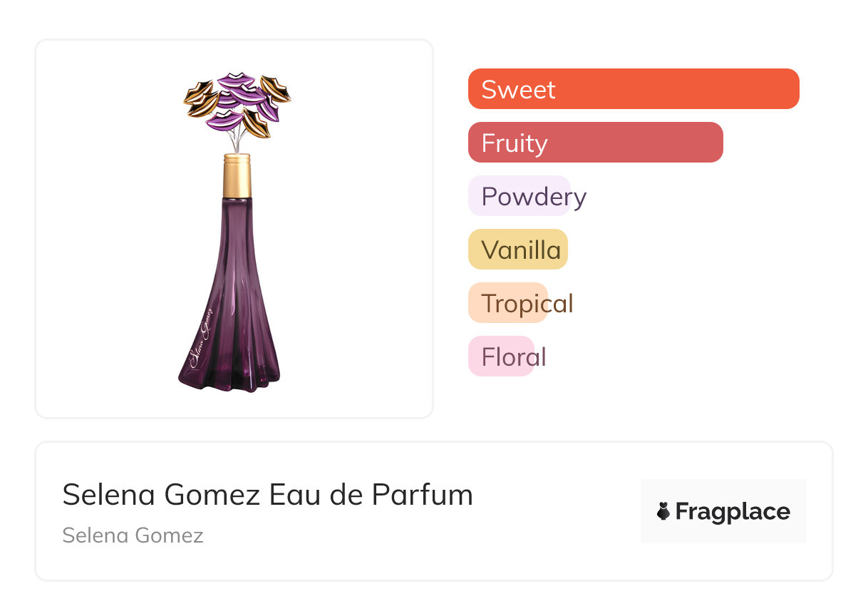Click the lips-shaped bottle topper cluster
The width and height of the screenshot is (868, 616).
(x=237, y=105)
